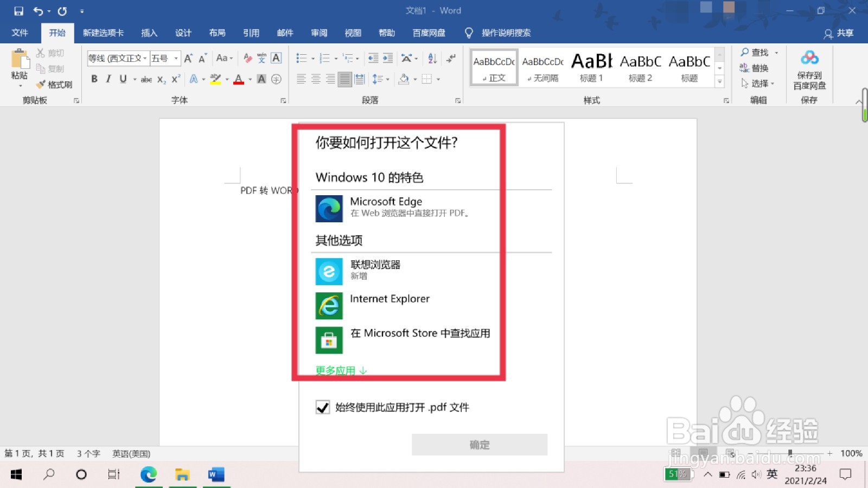Click 替换 in Editing group
The height and width of the screenshot is (488, 868).
[x=755, y=68]
